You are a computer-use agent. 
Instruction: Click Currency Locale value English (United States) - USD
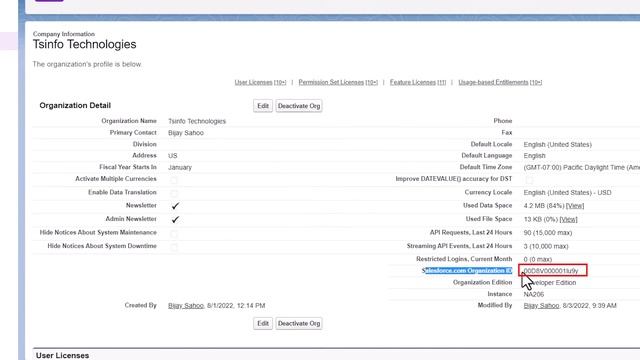(x=567, y=193)
